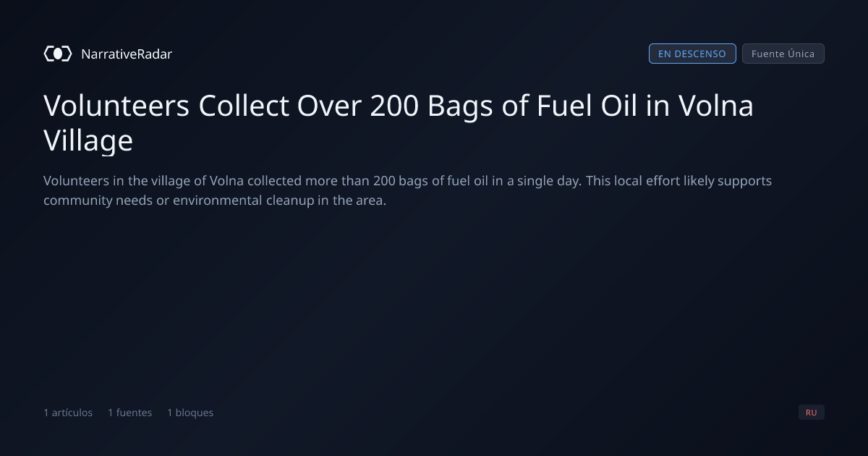Click the number 1 before fuentes
The image size is (868, 456).
point(111,413)
